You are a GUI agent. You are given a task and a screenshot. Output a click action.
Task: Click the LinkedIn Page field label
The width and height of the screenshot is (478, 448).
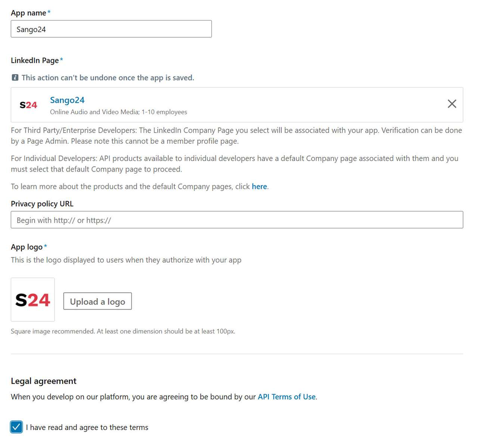point(35,60)
